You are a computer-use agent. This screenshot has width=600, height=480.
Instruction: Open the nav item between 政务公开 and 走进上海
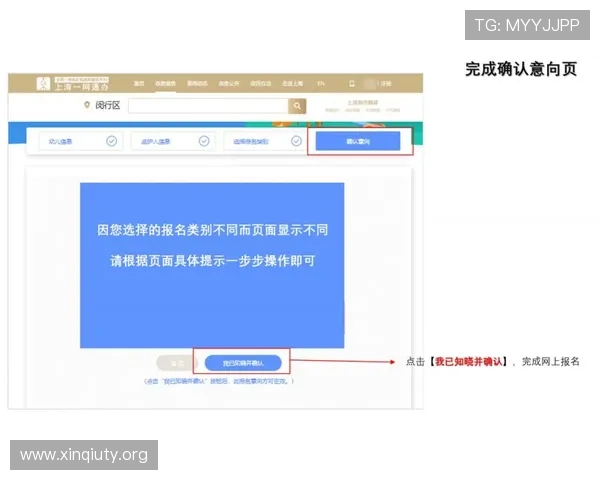(x=261, y=83)
